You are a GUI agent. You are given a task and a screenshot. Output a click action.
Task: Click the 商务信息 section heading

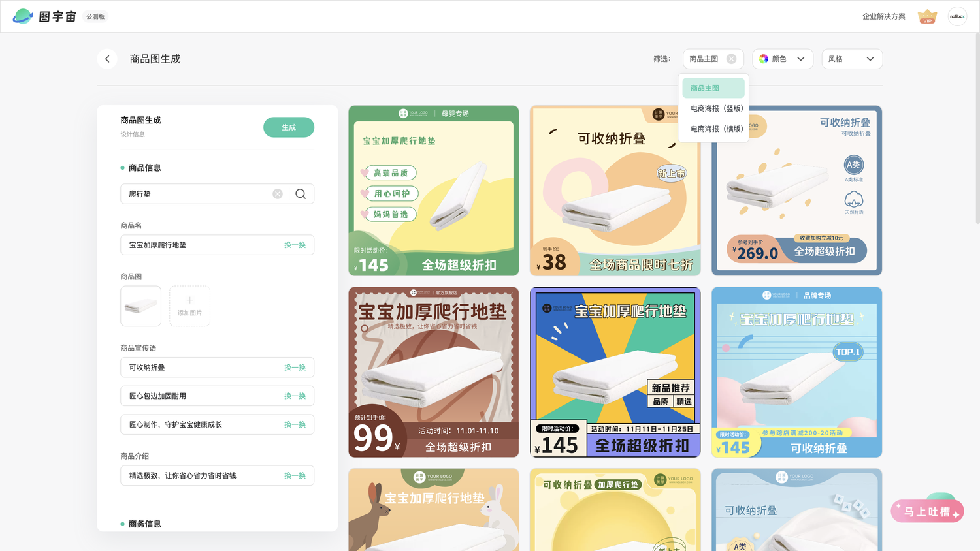click(144, 524)
